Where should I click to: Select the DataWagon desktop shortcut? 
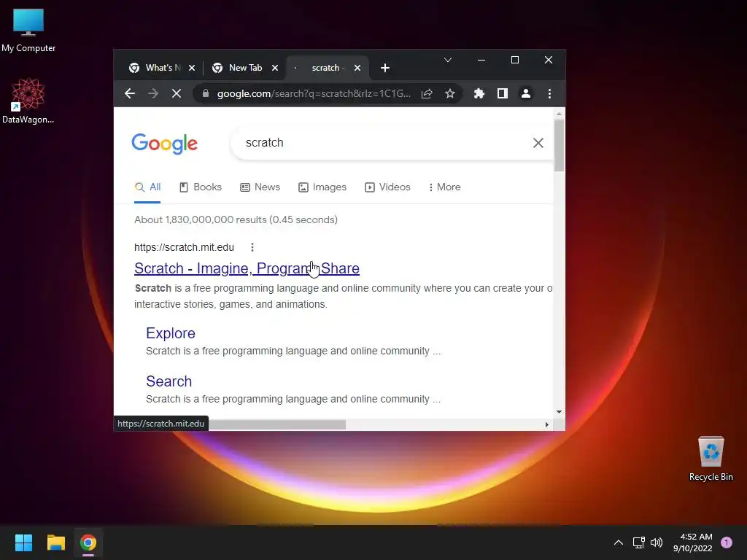coord(28,101)
